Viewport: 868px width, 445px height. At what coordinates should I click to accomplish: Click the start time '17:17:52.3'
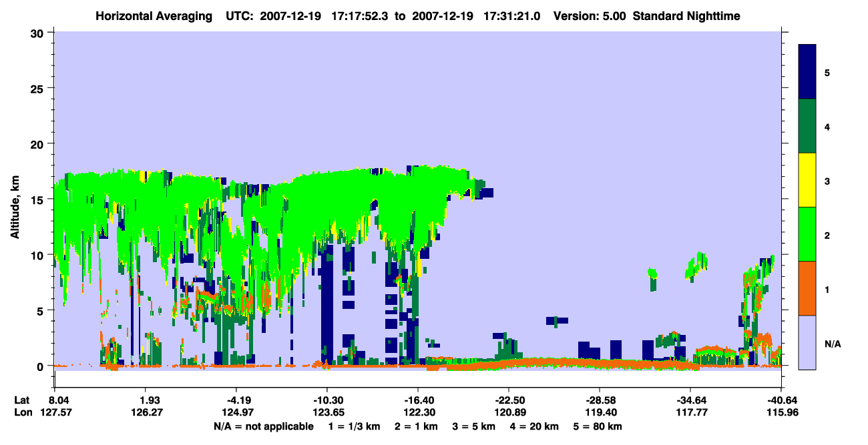tap(359, 16)
